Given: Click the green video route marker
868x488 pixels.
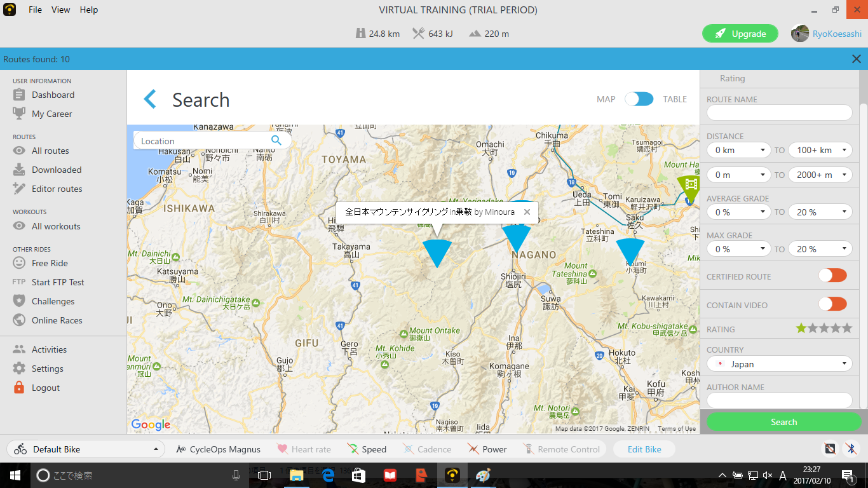Looking at the screenshot, I should (688, 184).
